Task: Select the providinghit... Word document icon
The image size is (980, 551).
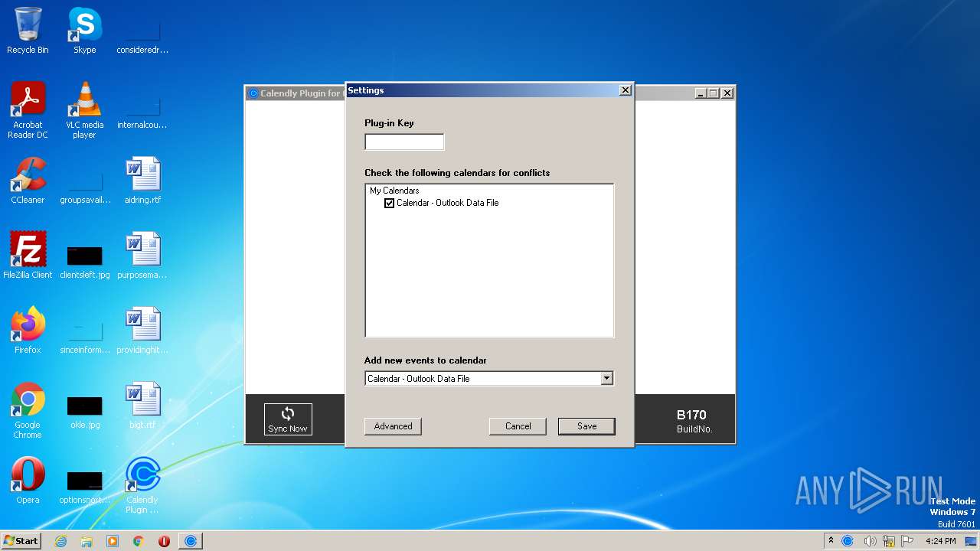Action: click(x=142, y=331)
